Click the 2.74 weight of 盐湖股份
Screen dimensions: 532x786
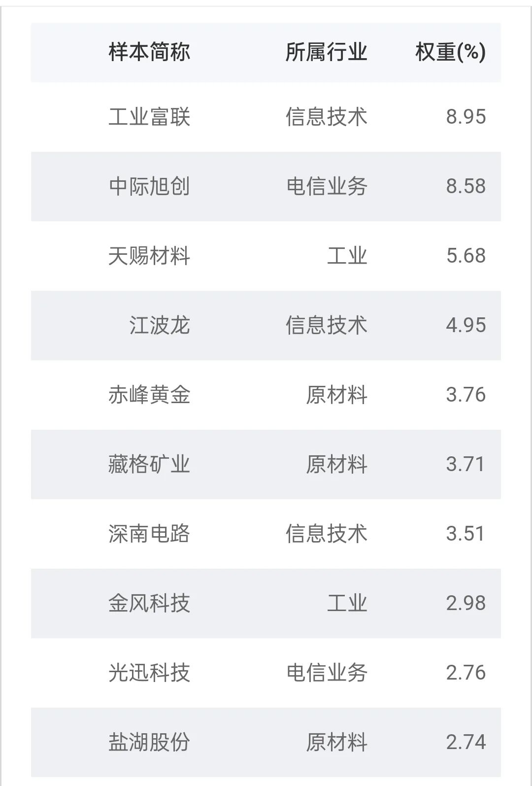coord(466,742)
